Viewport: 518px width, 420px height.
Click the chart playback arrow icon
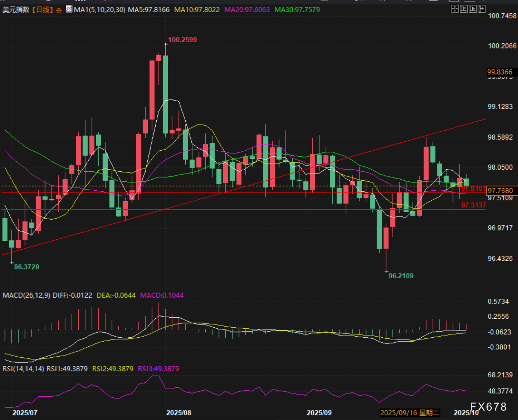472,9
